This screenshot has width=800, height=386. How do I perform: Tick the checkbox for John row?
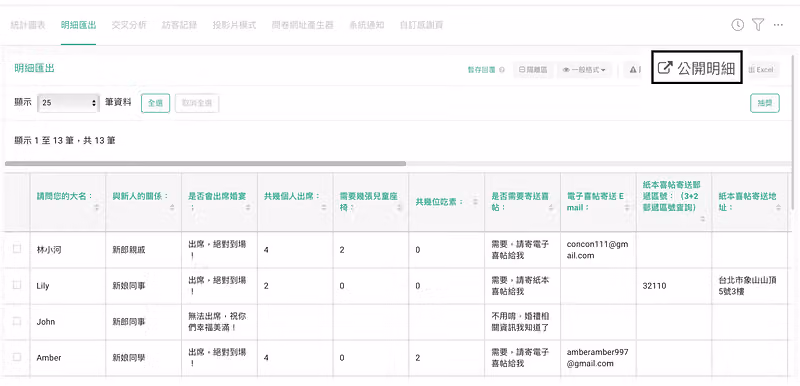coord(17,321)
